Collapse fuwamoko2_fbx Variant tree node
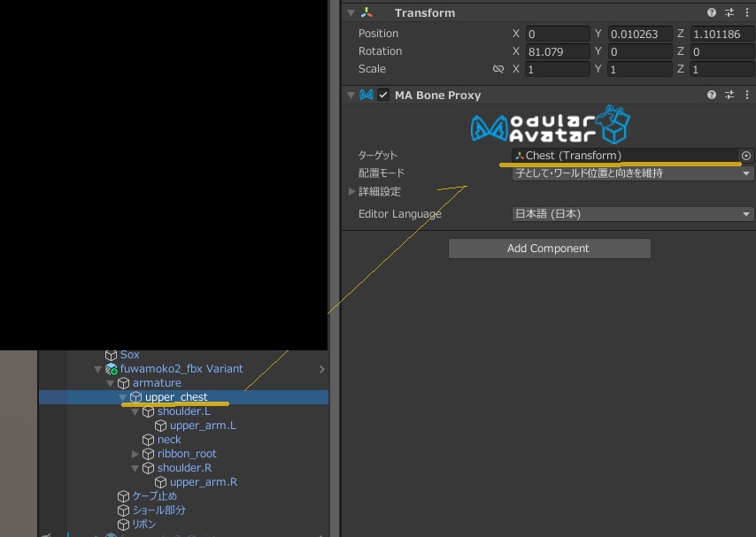This screenshot has width=756, height=537. 98,369
